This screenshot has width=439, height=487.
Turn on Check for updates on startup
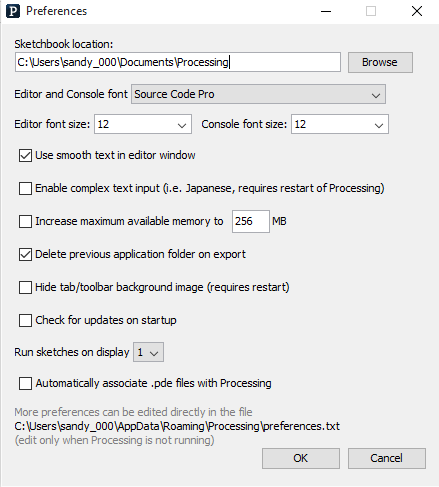25,320
